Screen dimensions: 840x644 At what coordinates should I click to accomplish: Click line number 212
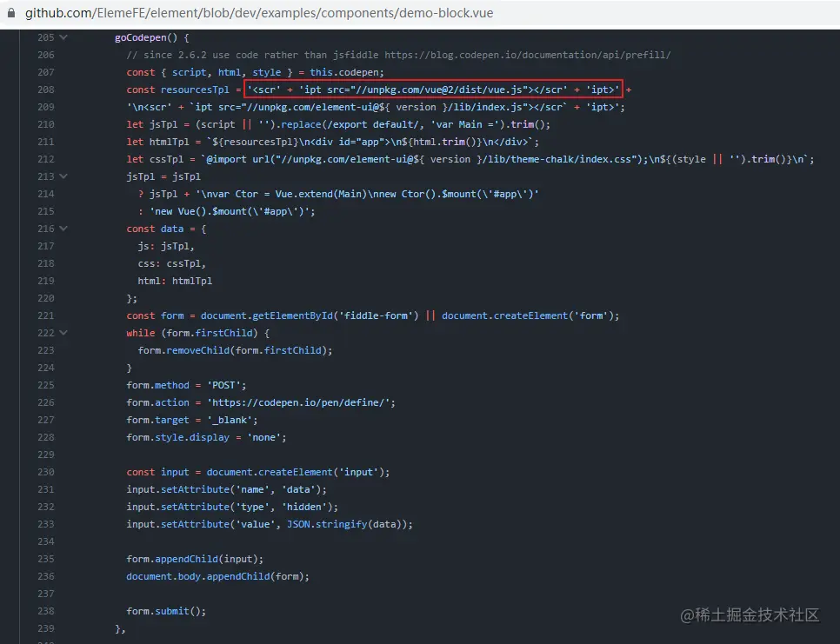[x=46, y=159]
